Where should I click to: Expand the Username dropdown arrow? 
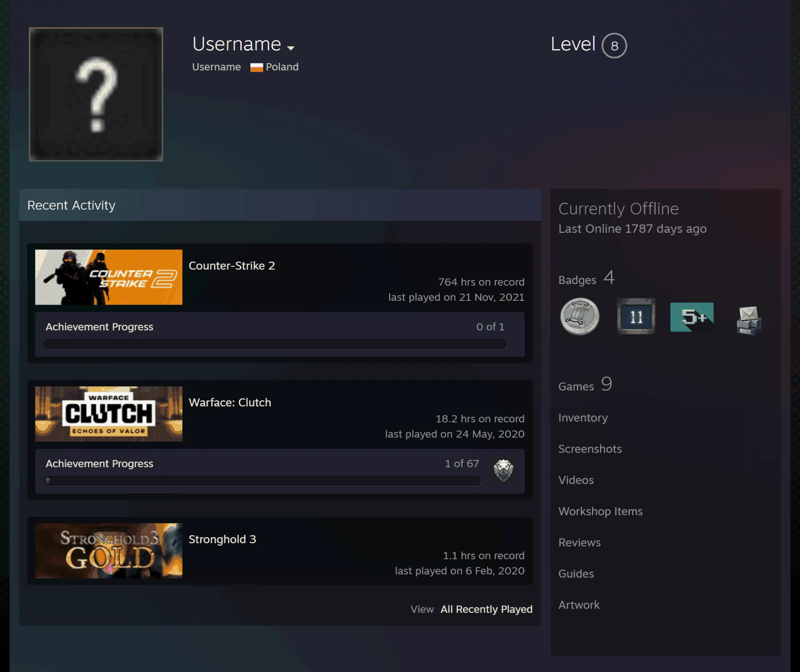[x=291, y=48]
